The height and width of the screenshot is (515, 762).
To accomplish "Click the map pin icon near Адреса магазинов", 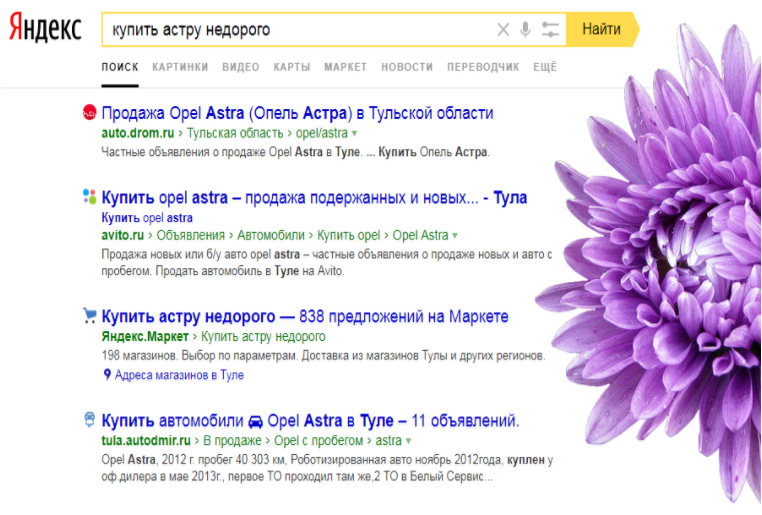I will 107,375.
